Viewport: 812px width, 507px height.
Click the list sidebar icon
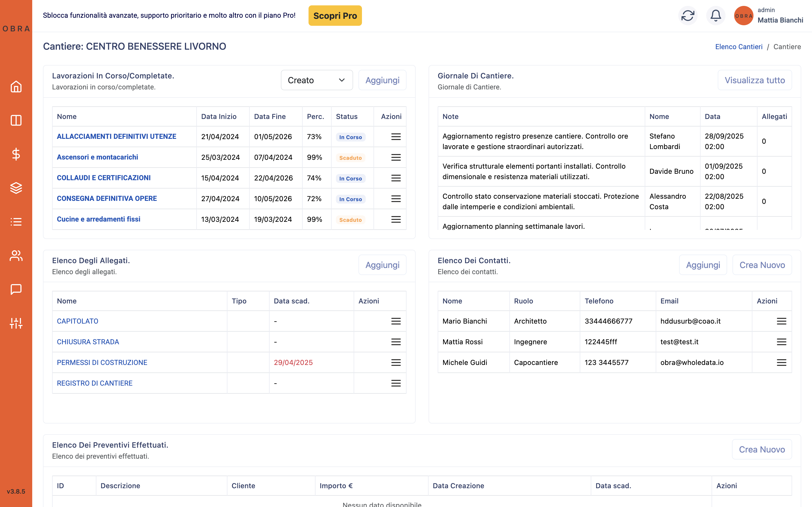click(x=16, y=222)
